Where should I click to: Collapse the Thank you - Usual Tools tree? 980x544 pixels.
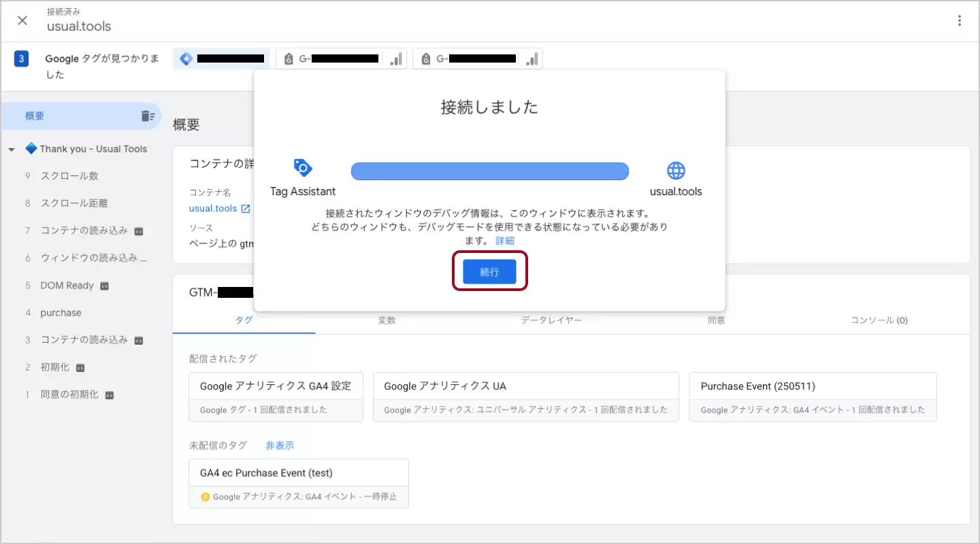coord(12,150)
